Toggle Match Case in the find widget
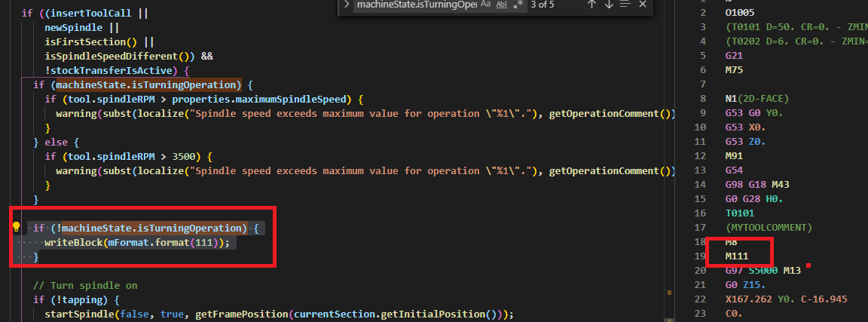The height and width of the screenshot is (322, 868). pyautogui.click(x=485, y=5)
